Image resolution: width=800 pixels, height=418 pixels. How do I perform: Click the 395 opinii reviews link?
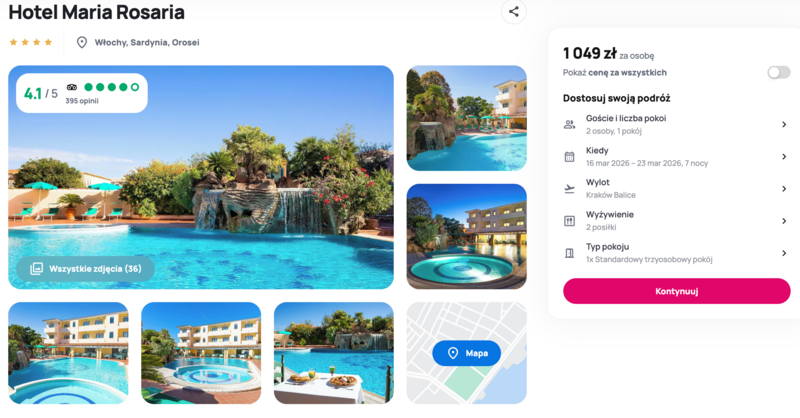84,101
